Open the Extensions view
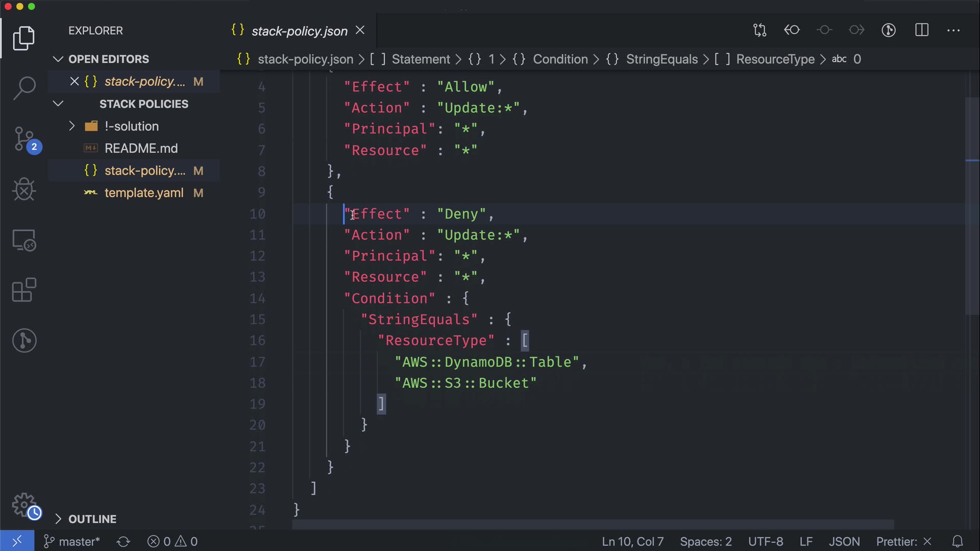The width and height of the screenshot is (980, 551). click(24, 290)
